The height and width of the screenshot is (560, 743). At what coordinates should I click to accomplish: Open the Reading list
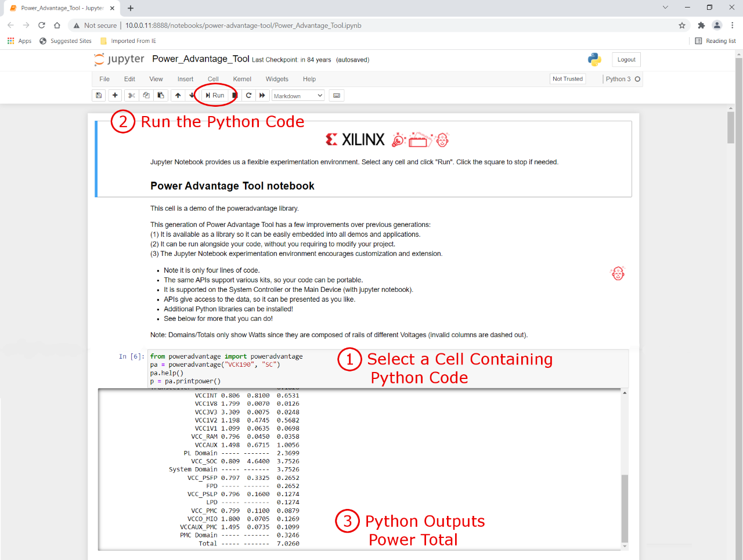coord(715,41)
